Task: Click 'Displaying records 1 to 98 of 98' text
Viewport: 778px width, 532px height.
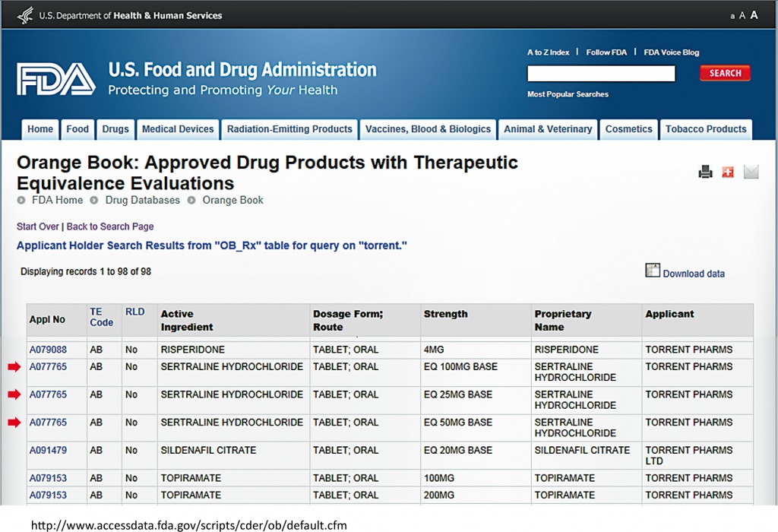Action: tap(86, 271)
